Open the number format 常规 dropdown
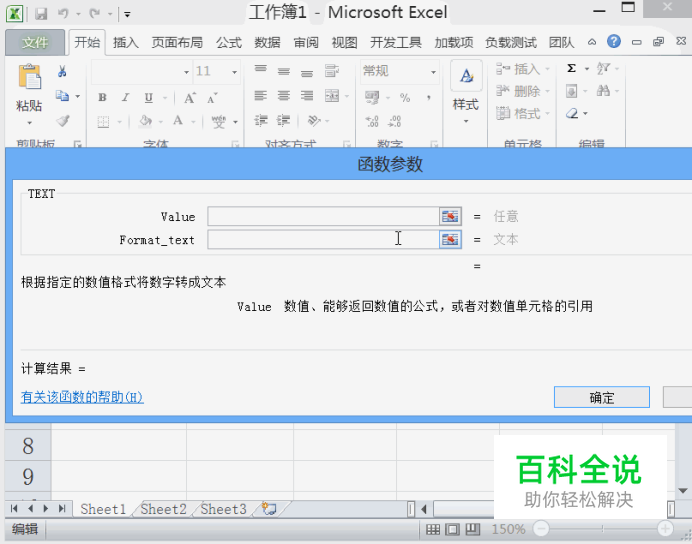The width and height of the screenshot is (692, 544). point(433,72)
